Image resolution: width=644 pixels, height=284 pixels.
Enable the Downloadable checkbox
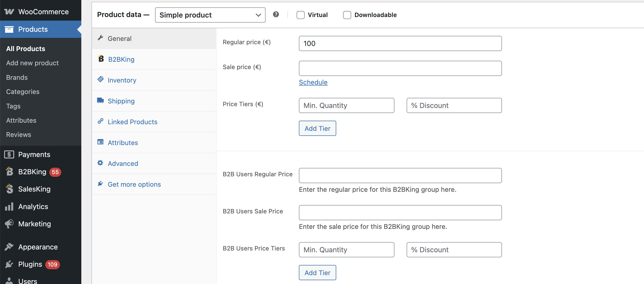(347, 15)
